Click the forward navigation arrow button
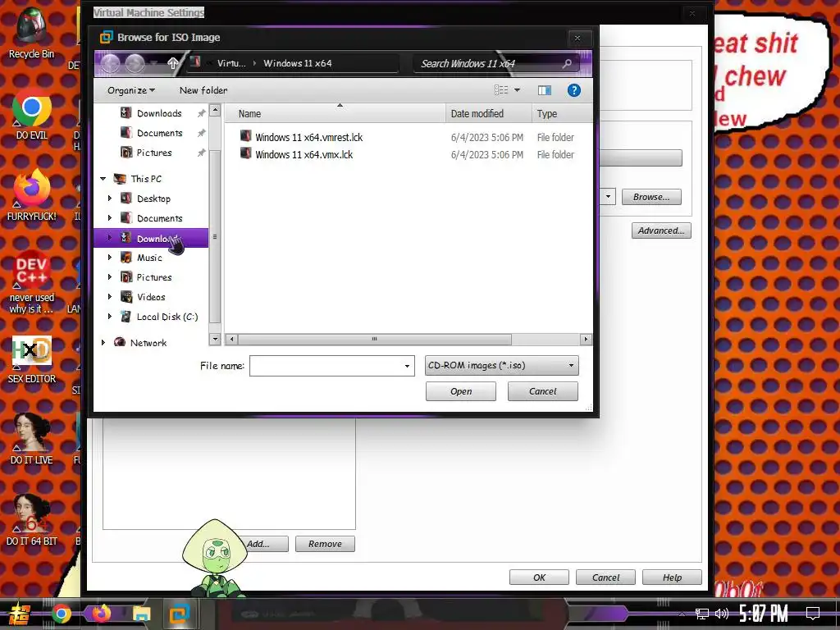The height and width of the screenshot is (630, 840). pyautogui.click(x=135, y=64)
